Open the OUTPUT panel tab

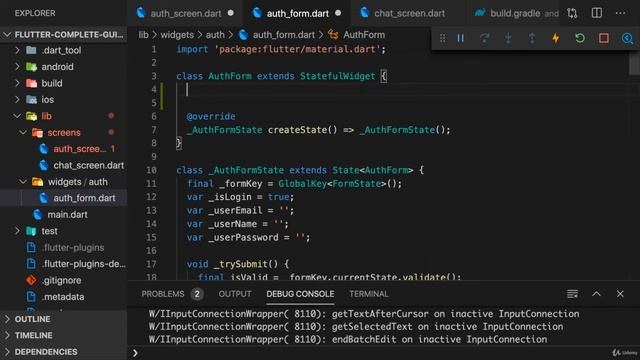235,294
